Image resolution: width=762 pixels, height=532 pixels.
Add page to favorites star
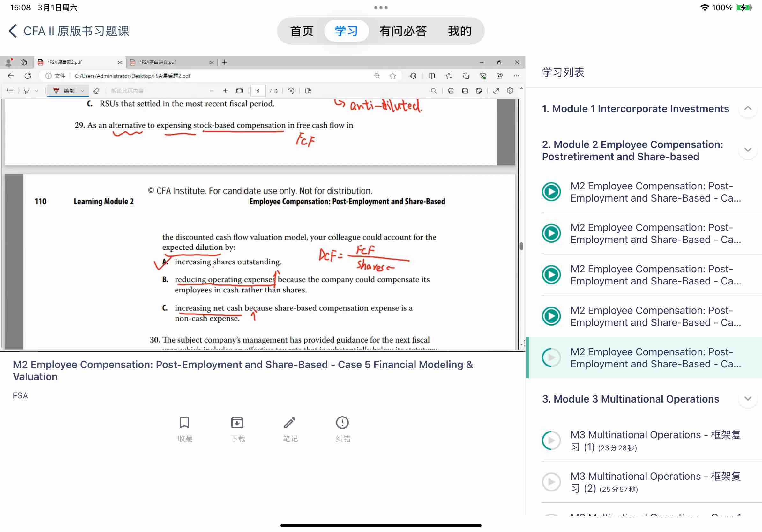click(392, 76)
